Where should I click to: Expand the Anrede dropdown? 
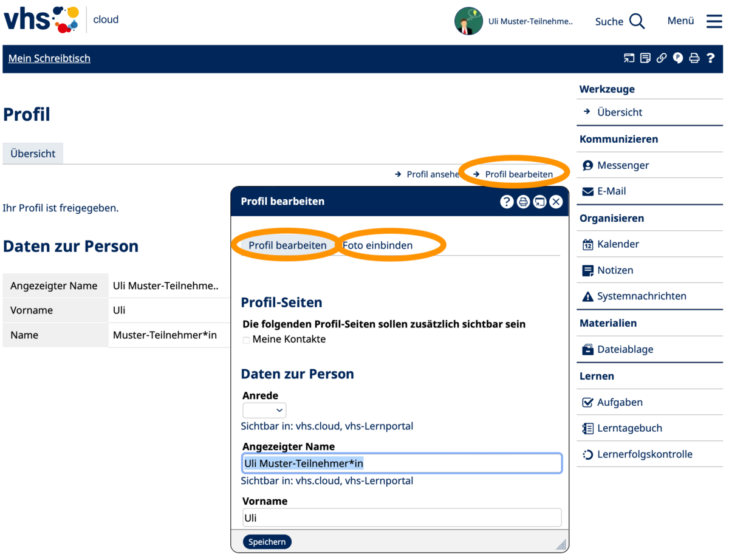point(264,411)
